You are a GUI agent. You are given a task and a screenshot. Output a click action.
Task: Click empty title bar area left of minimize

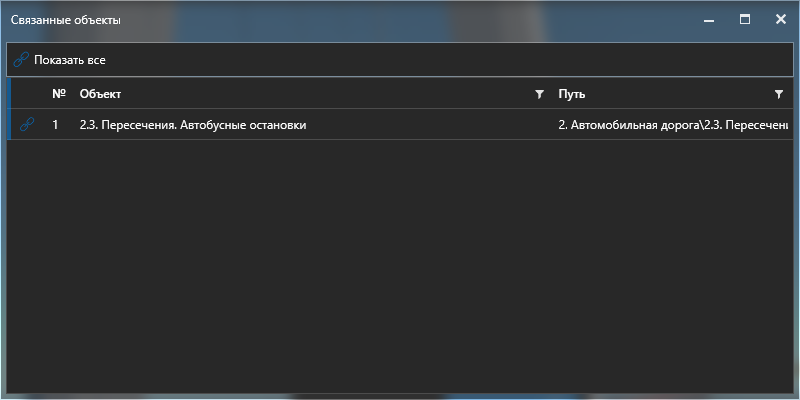click(x=400, y=20)
